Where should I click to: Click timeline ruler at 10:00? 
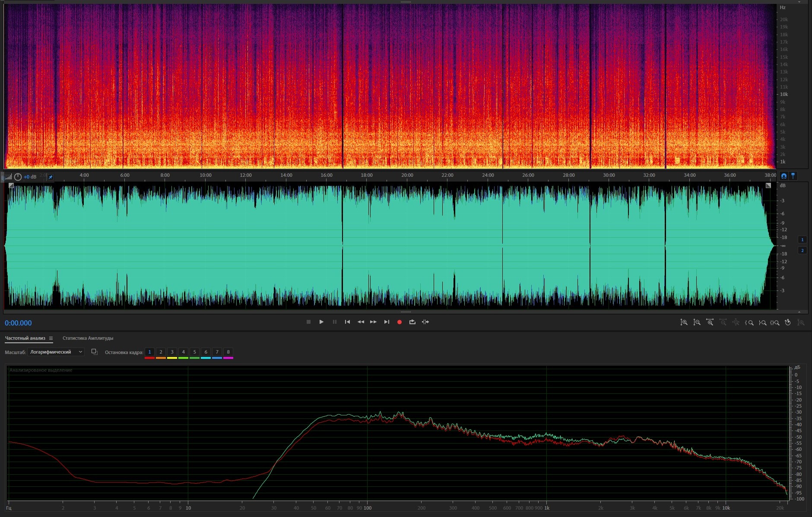206,175
